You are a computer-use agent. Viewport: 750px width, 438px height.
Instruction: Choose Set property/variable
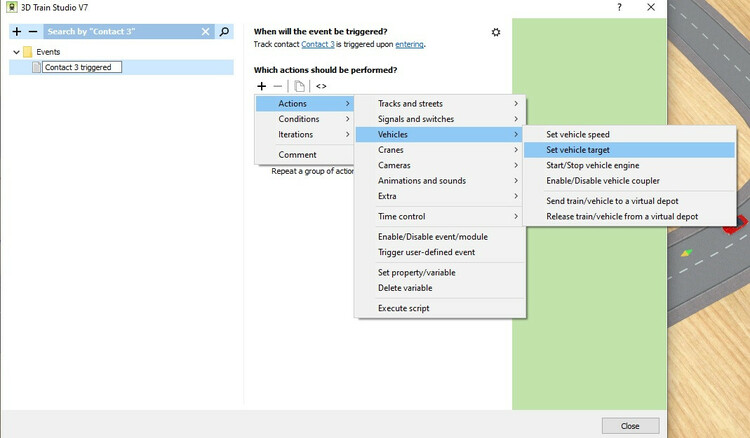pos(440,273)
